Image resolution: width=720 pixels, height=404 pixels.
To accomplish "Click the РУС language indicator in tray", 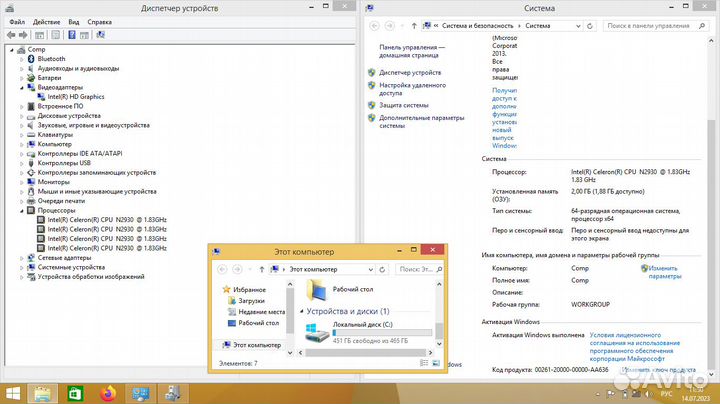I will click(666, 394).
